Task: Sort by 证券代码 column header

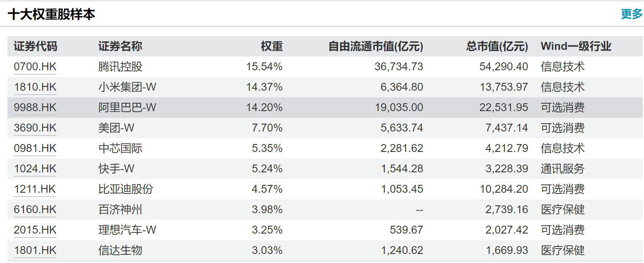Action: point(36,46)
